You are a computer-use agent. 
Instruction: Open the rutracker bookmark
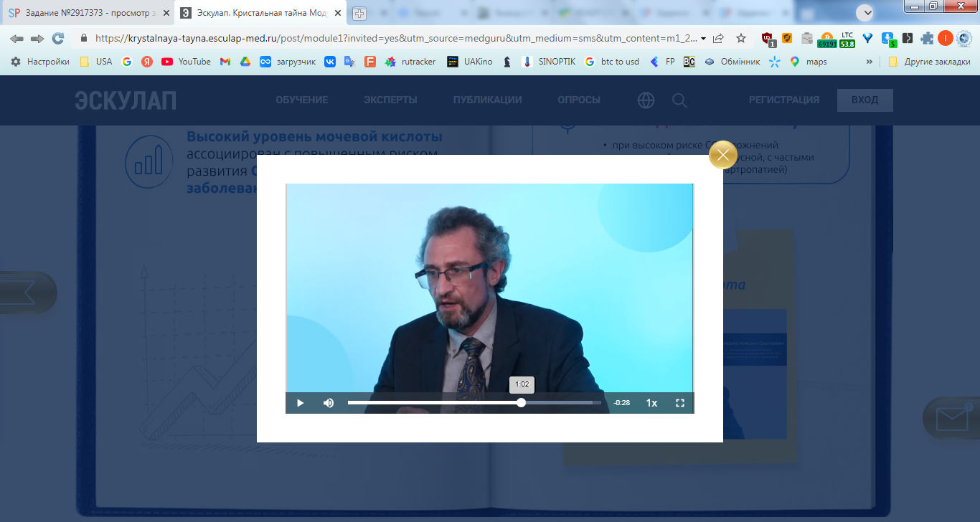click(410, 62)
